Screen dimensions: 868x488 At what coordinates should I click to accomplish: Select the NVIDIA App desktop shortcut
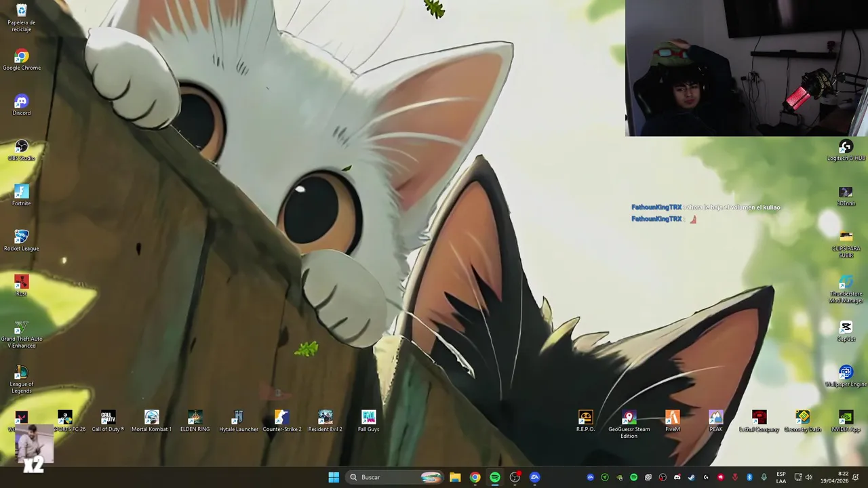pyautogui.click(x=846, y=422)
